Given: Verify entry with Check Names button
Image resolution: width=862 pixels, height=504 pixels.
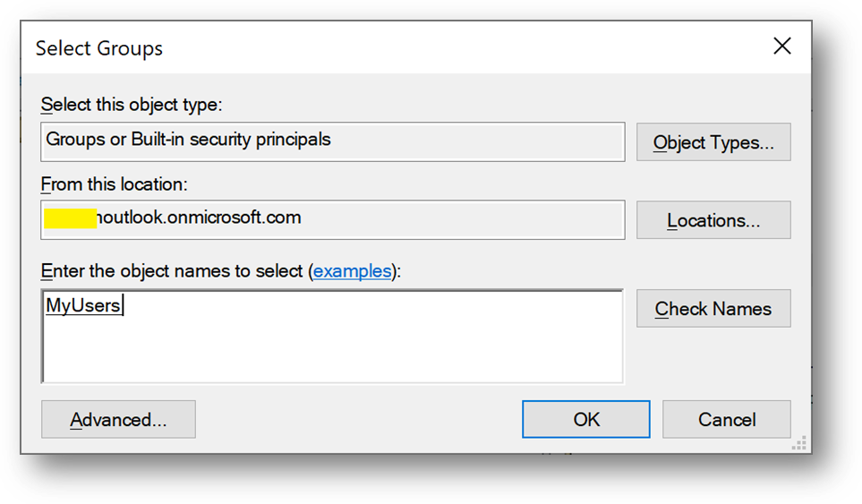Looking at the screenshot, I should (713, 308).
